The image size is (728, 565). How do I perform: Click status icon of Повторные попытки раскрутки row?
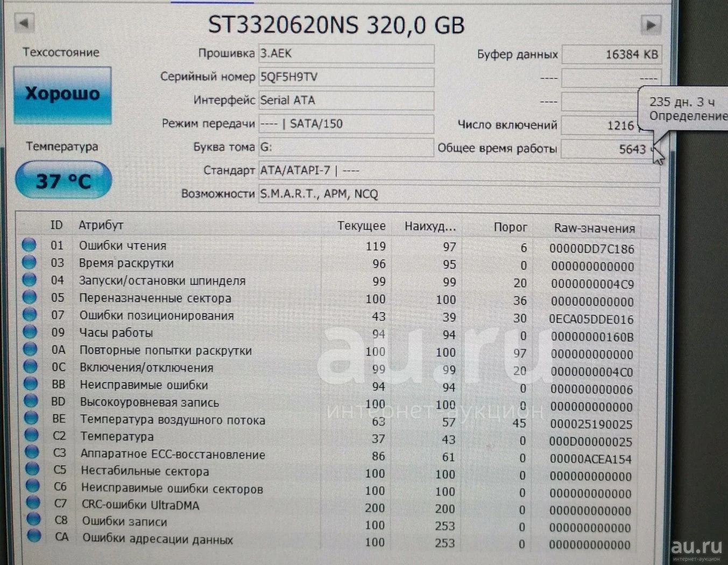[30, 349]
